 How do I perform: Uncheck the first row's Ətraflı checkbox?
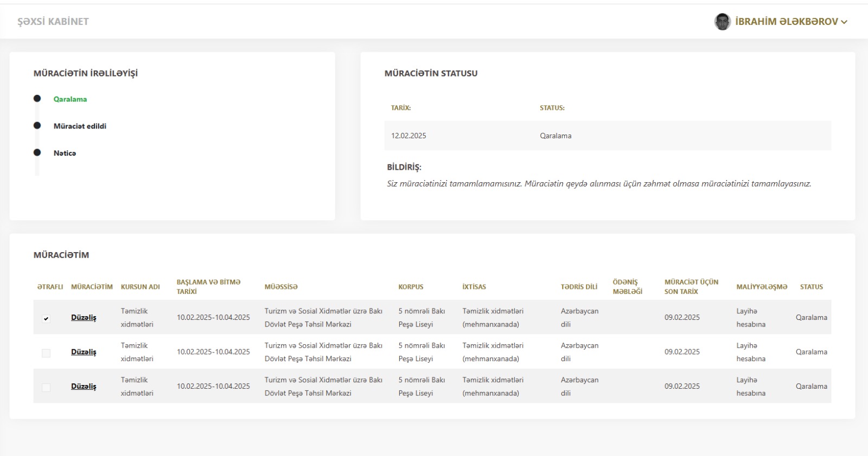pos(46,318)
